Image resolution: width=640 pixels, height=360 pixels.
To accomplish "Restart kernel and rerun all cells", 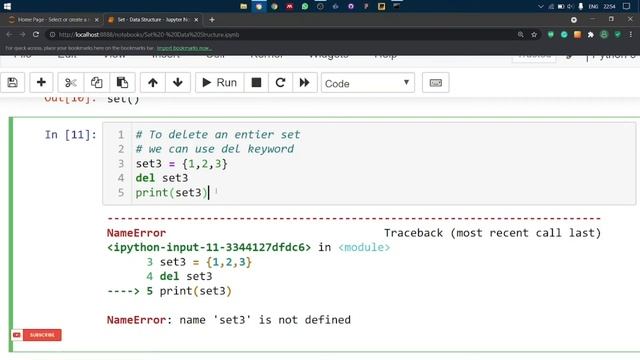I will pyautogui.click(x=304, y=83).
